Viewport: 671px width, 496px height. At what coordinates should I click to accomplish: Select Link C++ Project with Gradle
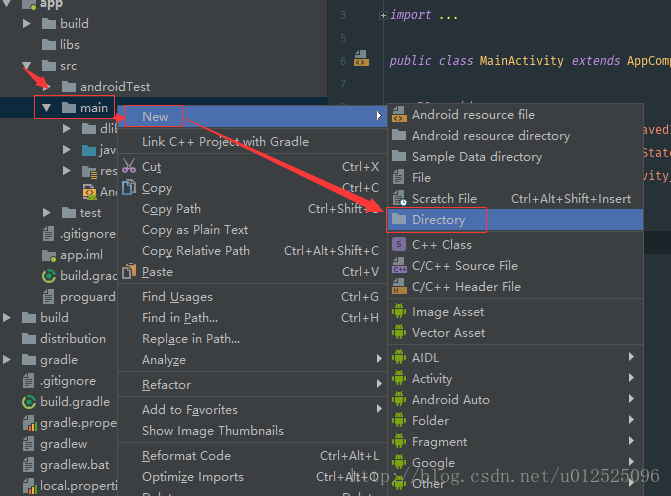coord(225,142)
